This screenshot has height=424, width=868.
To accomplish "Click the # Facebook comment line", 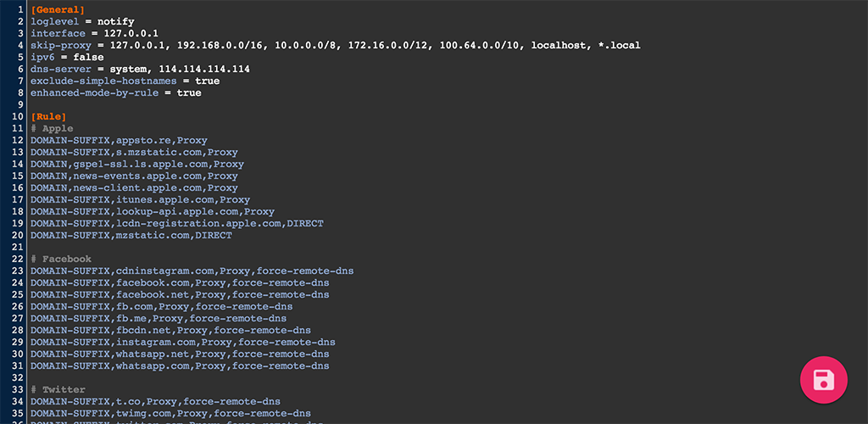I will click(60, 259).
